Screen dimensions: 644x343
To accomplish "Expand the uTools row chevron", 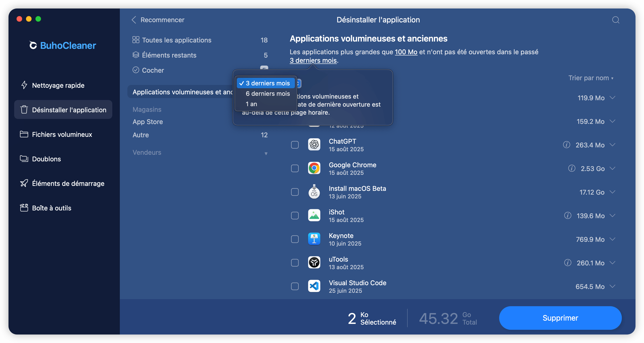I will 612,263.
